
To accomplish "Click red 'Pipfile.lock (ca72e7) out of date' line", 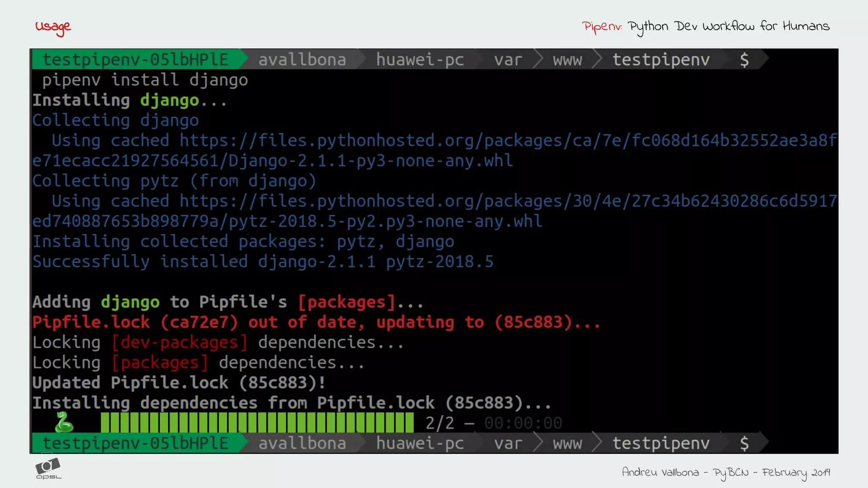I will [x=316, y=322].
